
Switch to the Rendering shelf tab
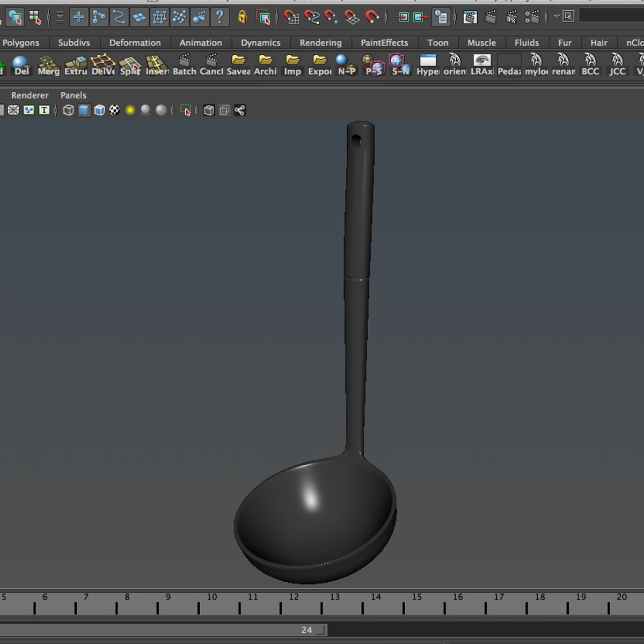pos(321,43)
